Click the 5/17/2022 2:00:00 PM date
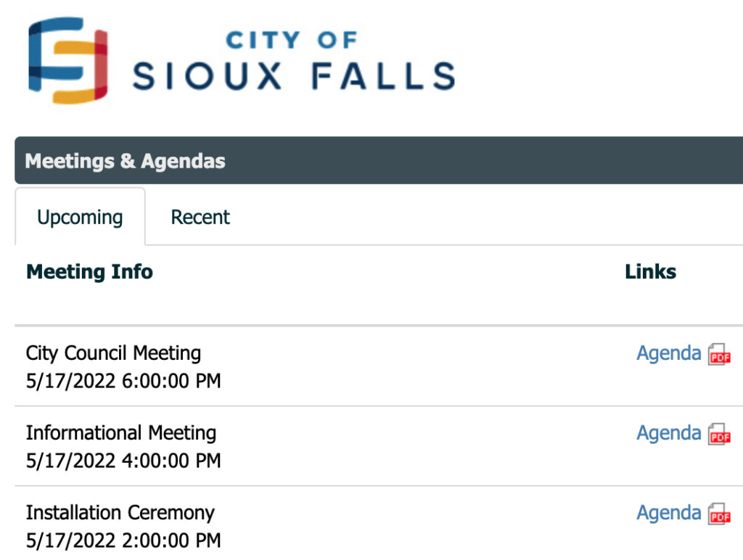This screenshot has height=560, width=743. point(123,540)
